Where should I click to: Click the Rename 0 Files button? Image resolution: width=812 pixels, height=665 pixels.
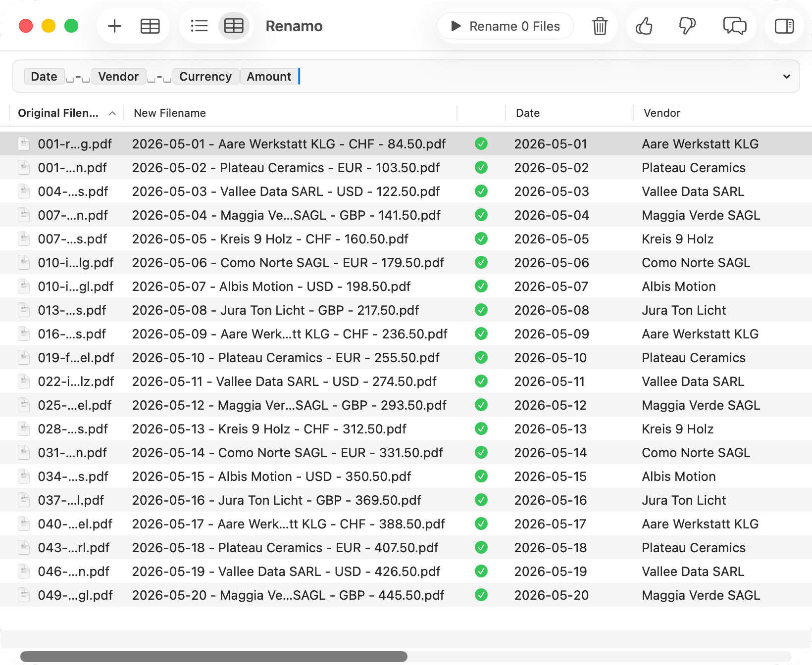[x=506, y=26]
